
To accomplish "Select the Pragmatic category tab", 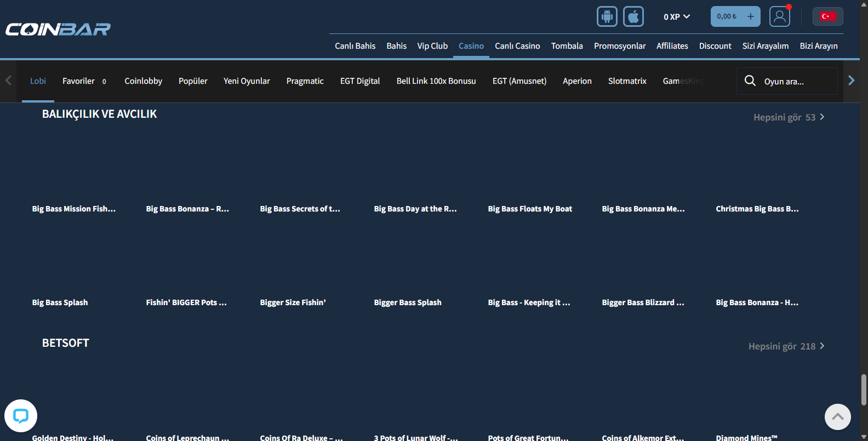I will click(305, 81).
